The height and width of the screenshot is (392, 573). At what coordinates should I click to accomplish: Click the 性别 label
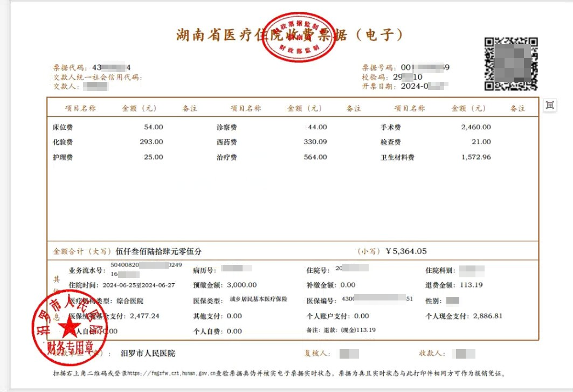[433, 301]
